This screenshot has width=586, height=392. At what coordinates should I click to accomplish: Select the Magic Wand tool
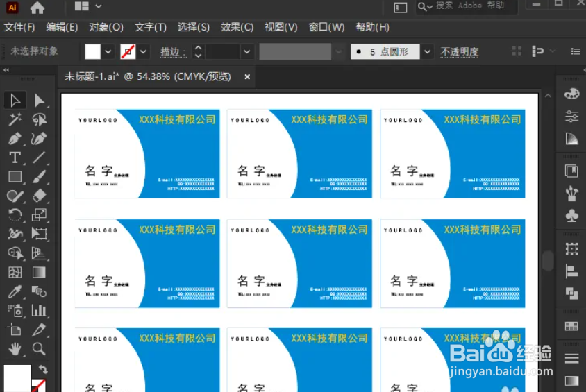[x=15, y=119]
